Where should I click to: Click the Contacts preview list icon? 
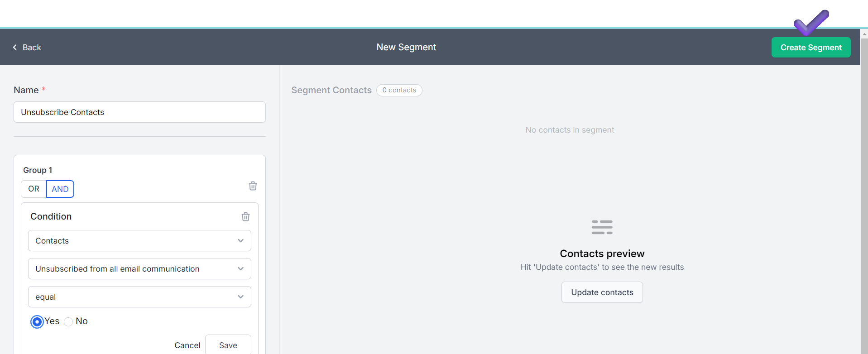pyautogui.click(x=602, y=227)
